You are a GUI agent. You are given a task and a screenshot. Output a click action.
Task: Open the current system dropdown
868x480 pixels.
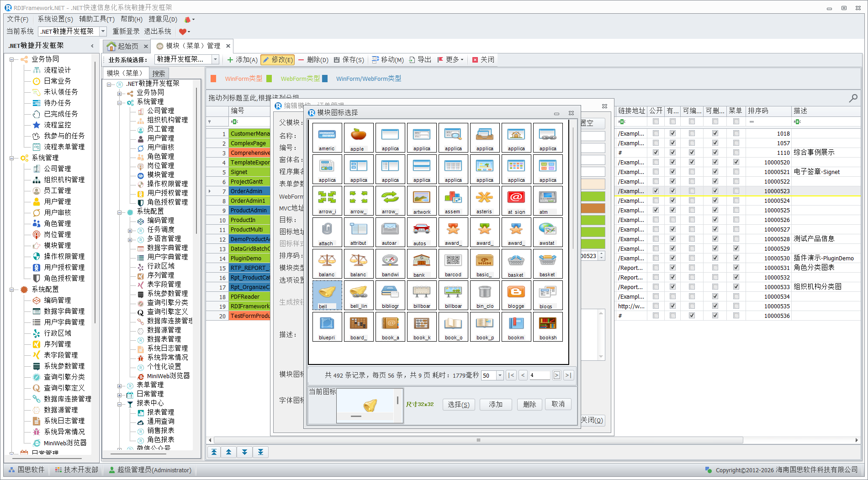(x=103, y=32)
